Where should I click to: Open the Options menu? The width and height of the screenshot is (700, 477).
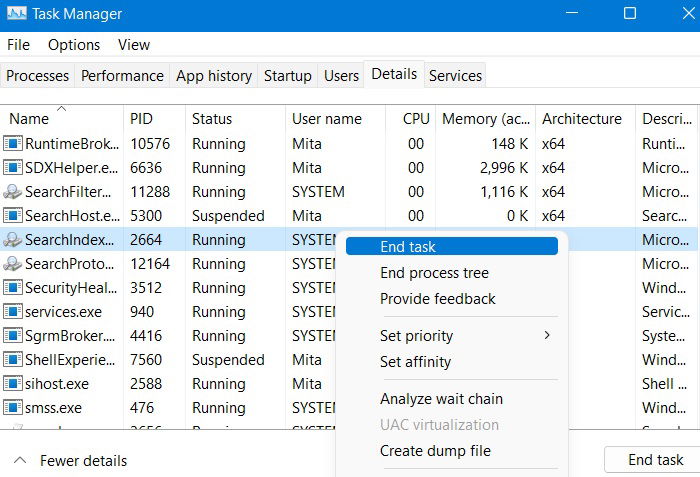[74, 45]
